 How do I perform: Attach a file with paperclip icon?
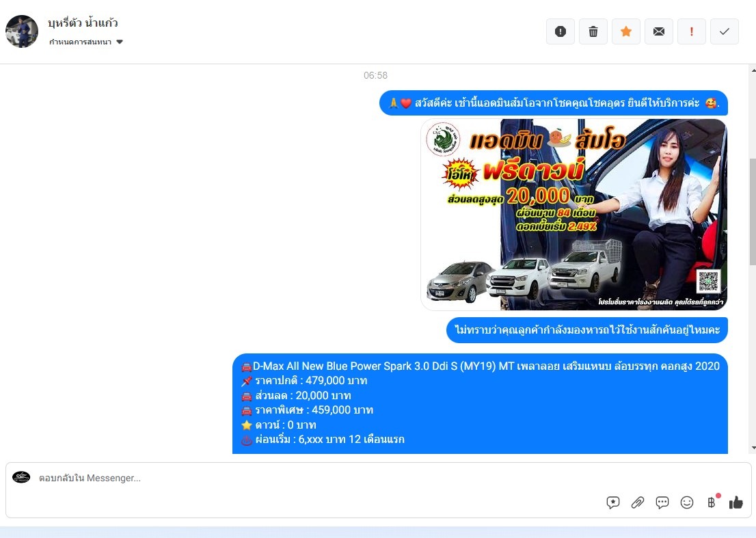[637, 503]
